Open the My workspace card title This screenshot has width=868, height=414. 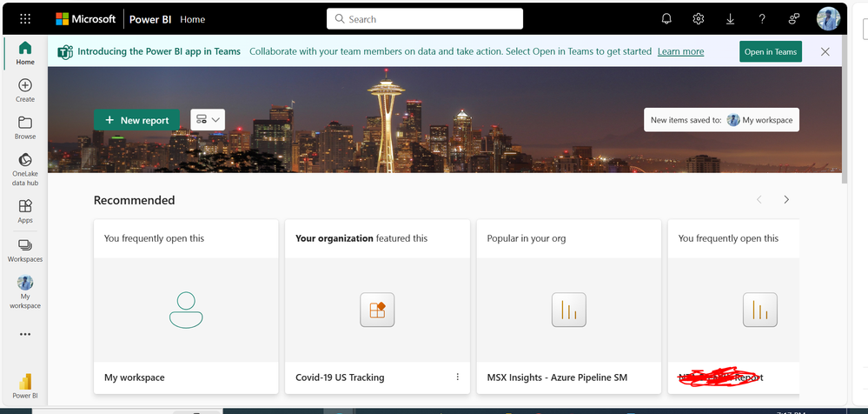[x=135, y=377]
